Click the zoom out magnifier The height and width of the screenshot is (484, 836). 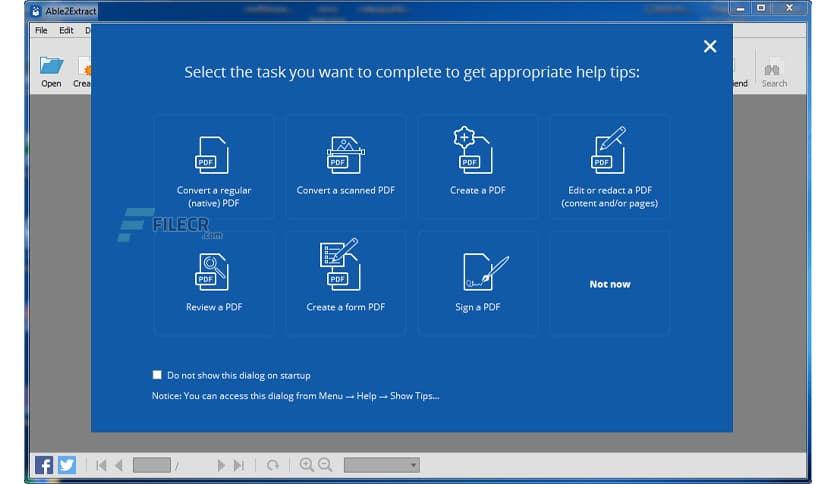point(325,465)
